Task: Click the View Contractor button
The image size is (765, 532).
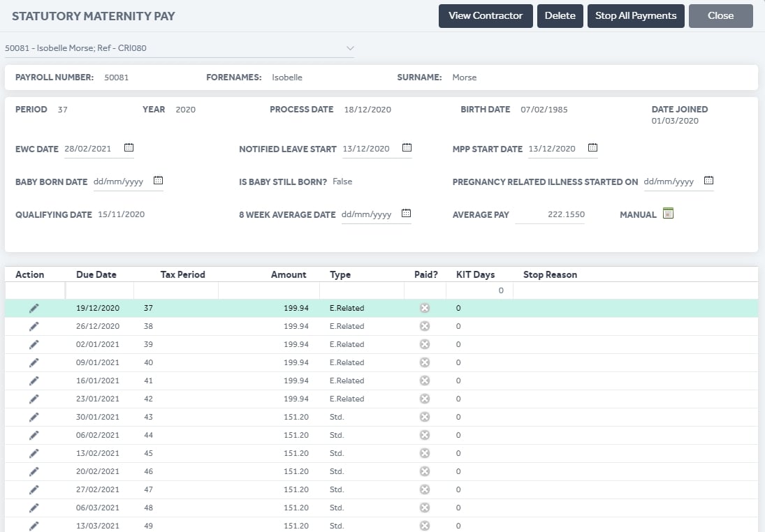Action: 486,16
